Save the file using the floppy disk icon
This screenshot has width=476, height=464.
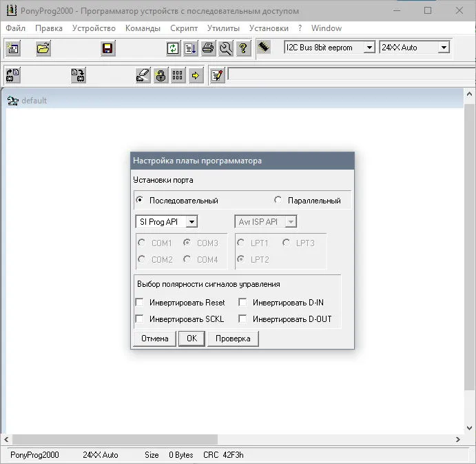click(x=107, y=48)
